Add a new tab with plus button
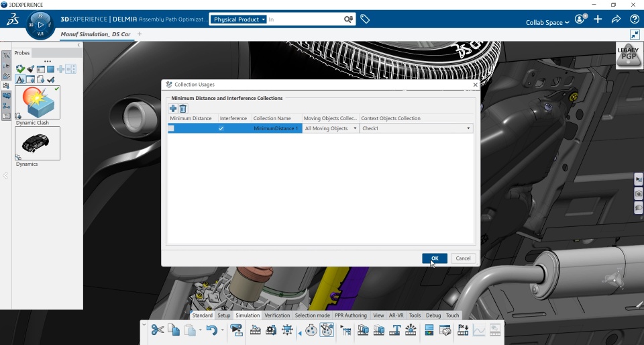The width and height of the screenshot is (644, 345). [x=140, y=34]
